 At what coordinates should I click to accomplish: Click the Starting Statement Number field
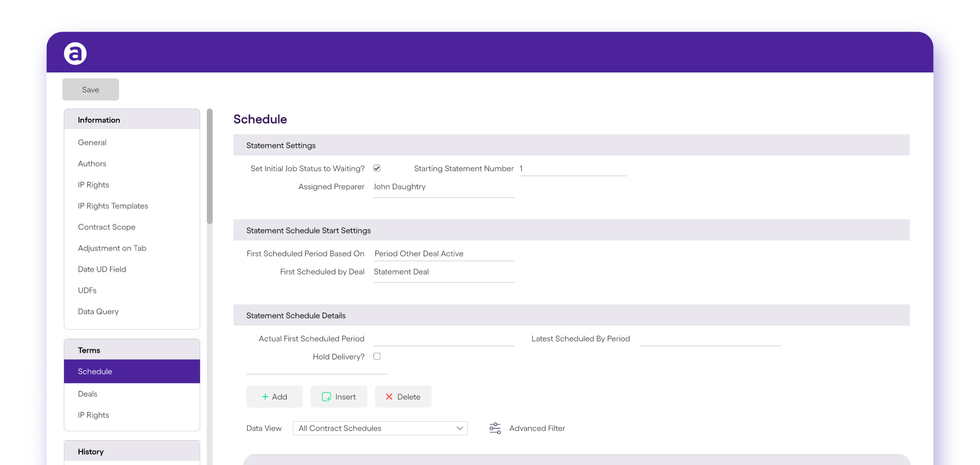[573, 169]
